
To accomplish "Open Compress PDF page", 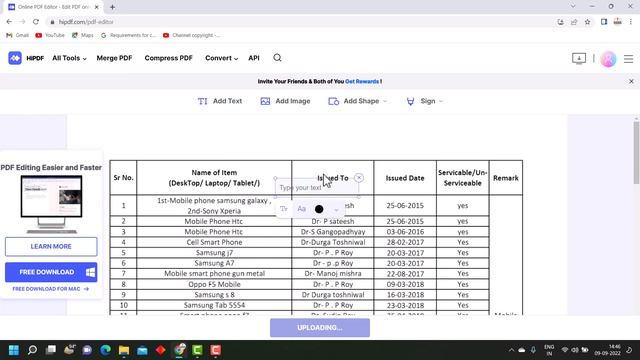I will [x=169, y=58].
